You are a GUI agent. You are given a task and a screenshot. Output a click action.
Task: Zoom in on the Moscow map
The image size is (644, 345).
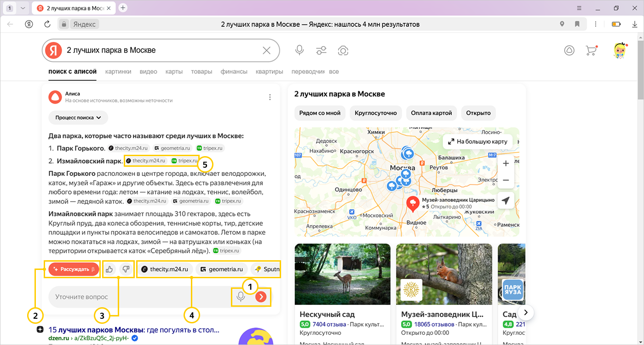tap(505, 164)
